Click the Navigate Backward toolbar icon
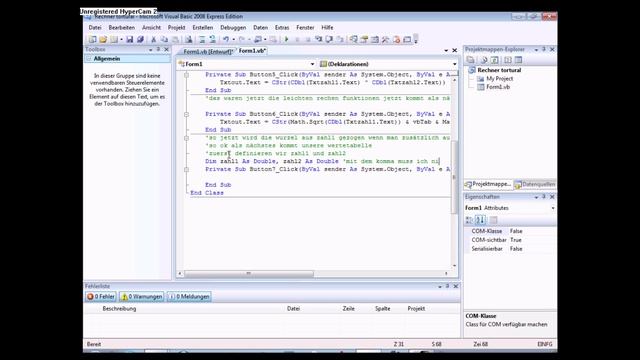Screen dimensions: 640x360 (x=258, y=40)
